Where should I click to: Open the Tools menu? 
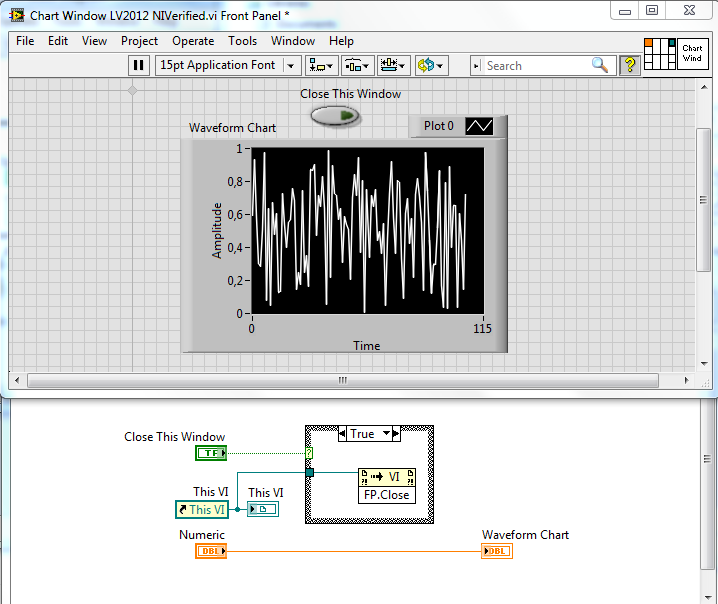point(243,41)
